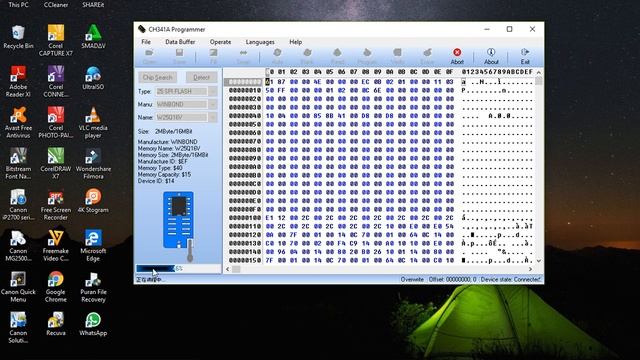Click the Offset status bar entry
The width and height of the screenshot is (640, 360).
click(x=452, y=280)
